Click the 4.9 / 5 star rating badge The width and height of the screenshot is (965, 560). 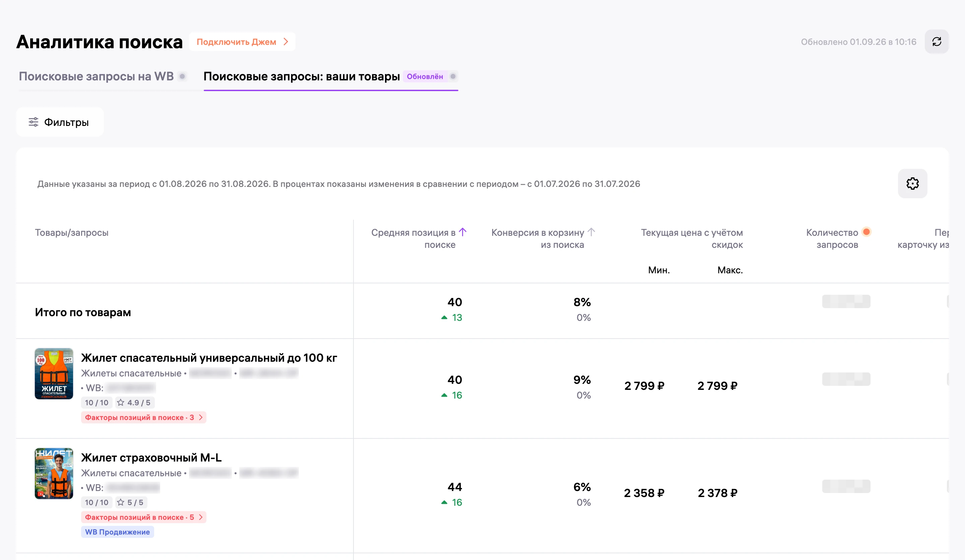[x=135, y=402]
